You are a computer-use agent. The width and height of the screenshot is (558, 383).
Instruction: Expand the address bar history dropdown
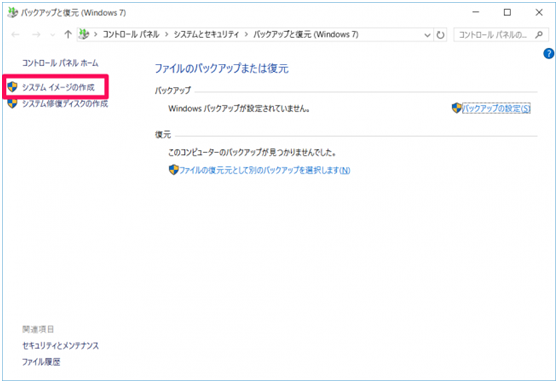[x=427, y=35]
